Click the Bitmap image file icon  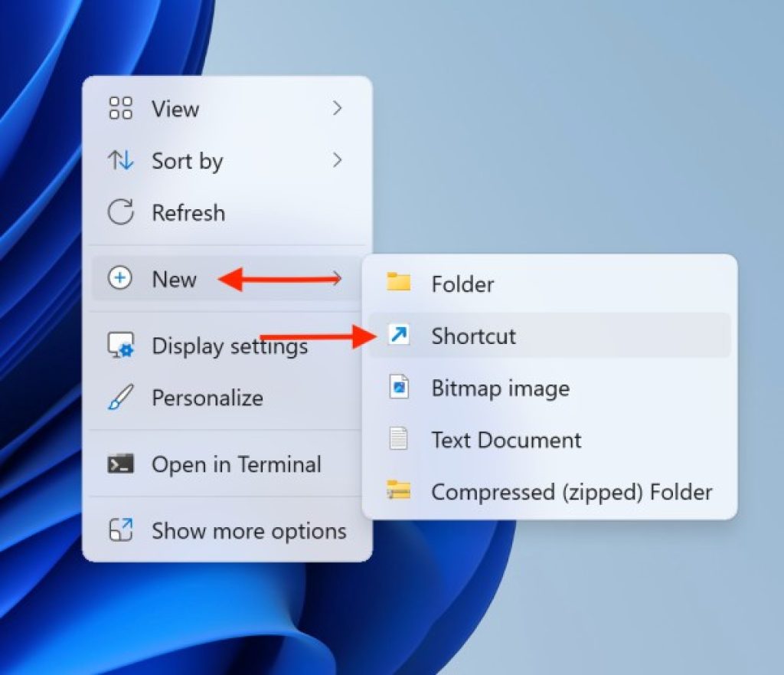pyautogui.click(x=400, y=388)
